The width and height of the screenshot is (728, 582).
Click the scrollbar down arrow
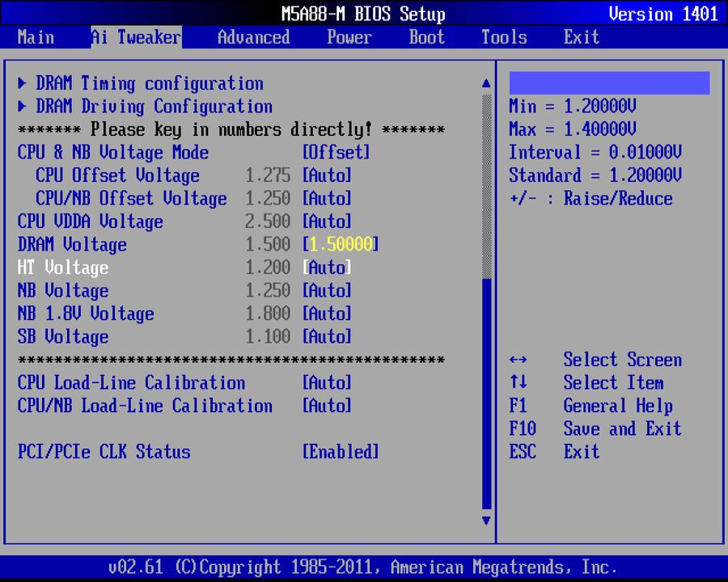point(486,521)
